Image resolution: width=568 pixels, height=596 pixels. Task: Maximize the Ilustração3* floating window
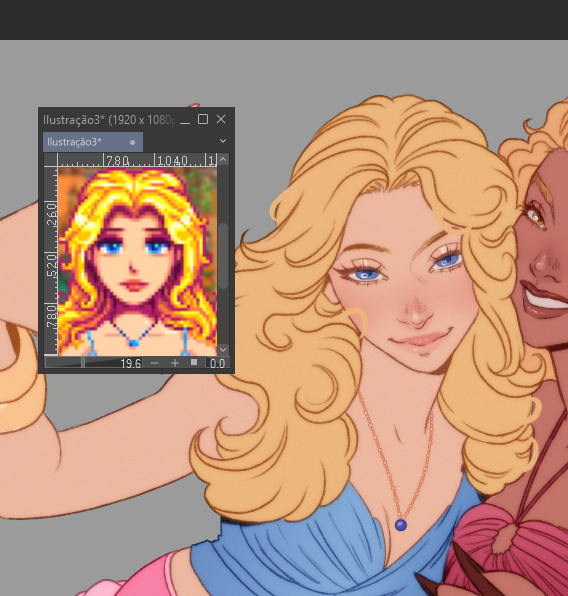coord(203,119)
